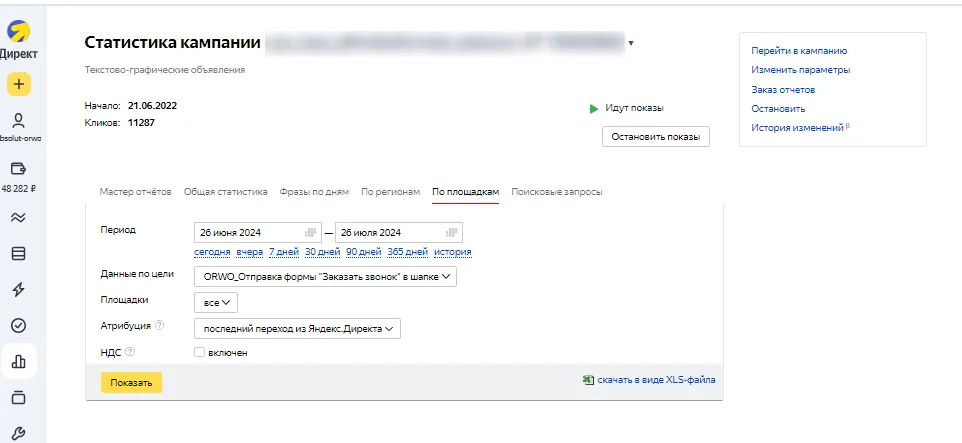
Task: Open the Атрибуция dropdown
Action: [297, 328]
